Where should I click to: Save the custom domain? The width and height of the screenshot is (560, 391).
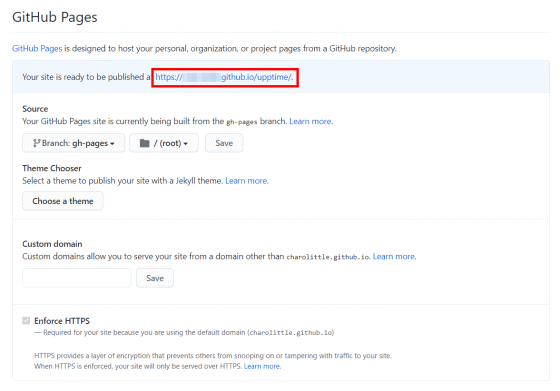(155, 278)
